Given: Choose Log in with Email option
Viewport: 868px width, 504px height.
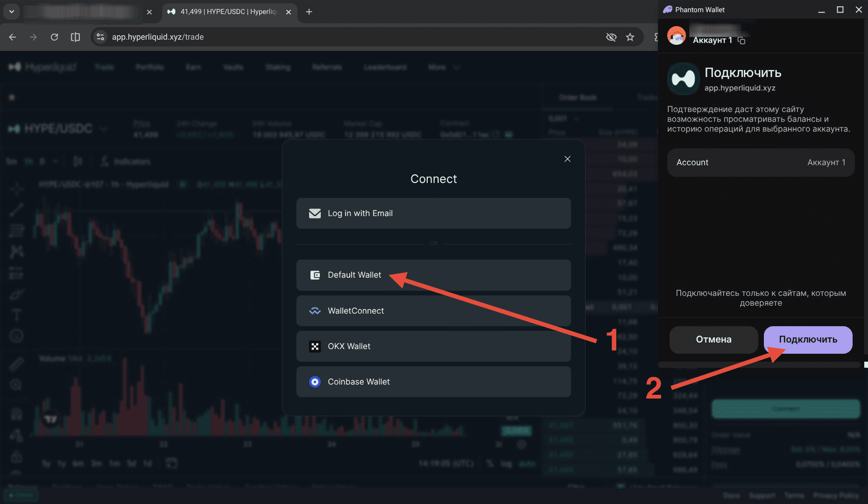Looking at the screenshot, I should (x=433, y=213).
